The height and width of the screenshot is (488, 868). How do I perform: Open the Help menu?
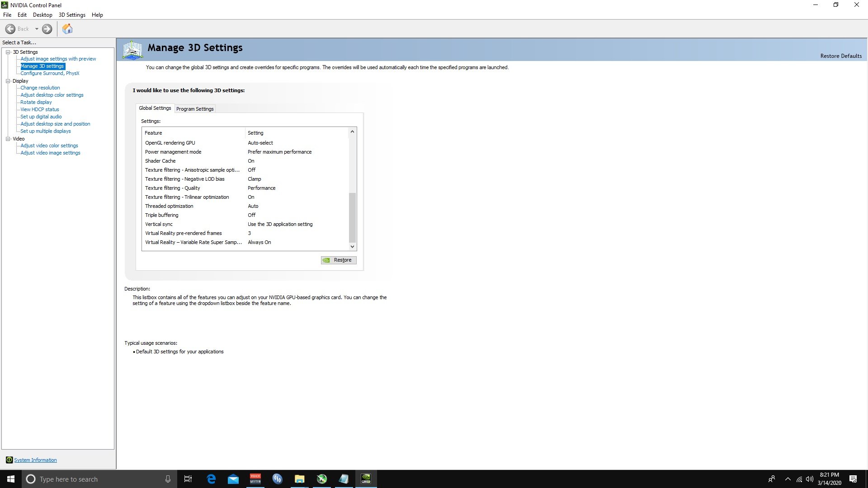[x=97, y=15]
